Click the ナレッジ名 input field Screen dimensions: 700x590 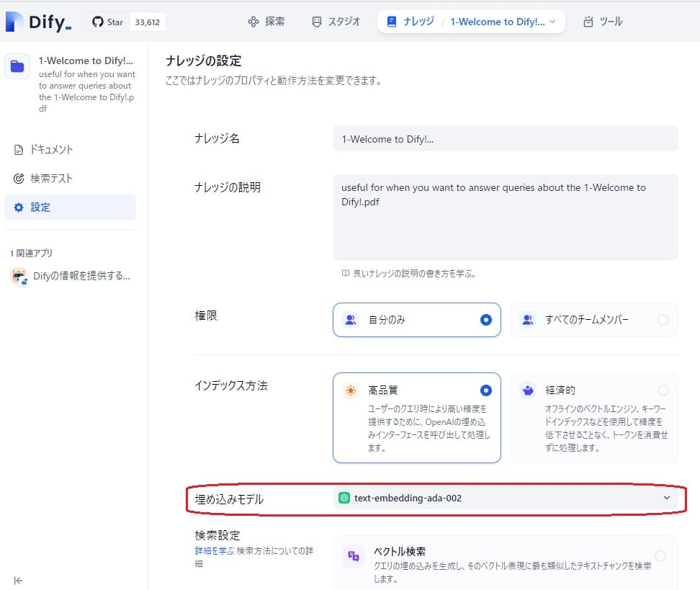(x=504, y=138)
